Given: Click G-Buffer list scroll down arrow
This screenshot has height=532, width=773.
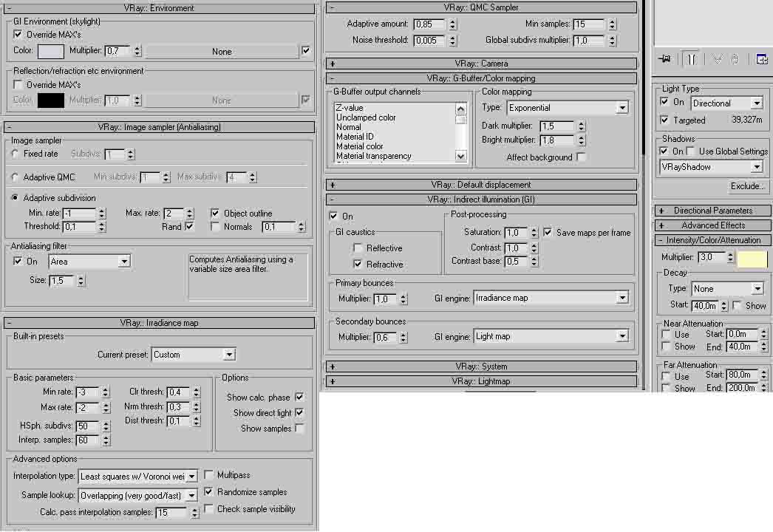Looking at the screenshot, I should (x=461, y=157).
